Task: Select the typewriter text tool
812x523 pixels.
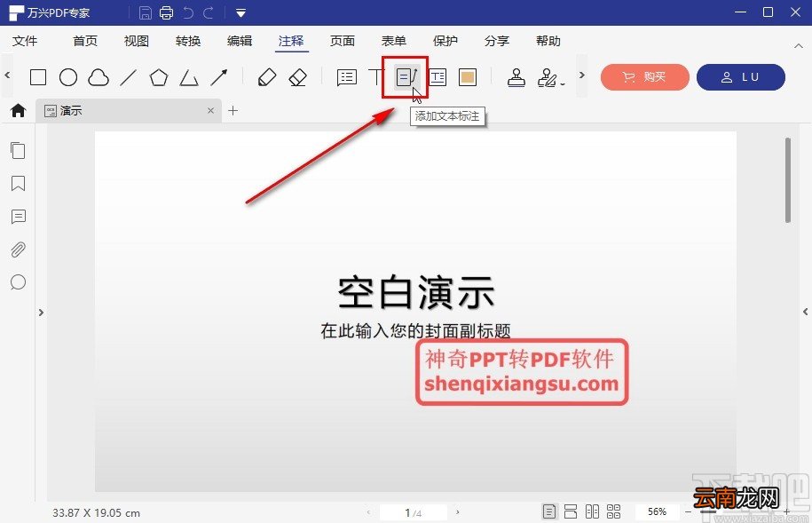Action: point(376,77)
